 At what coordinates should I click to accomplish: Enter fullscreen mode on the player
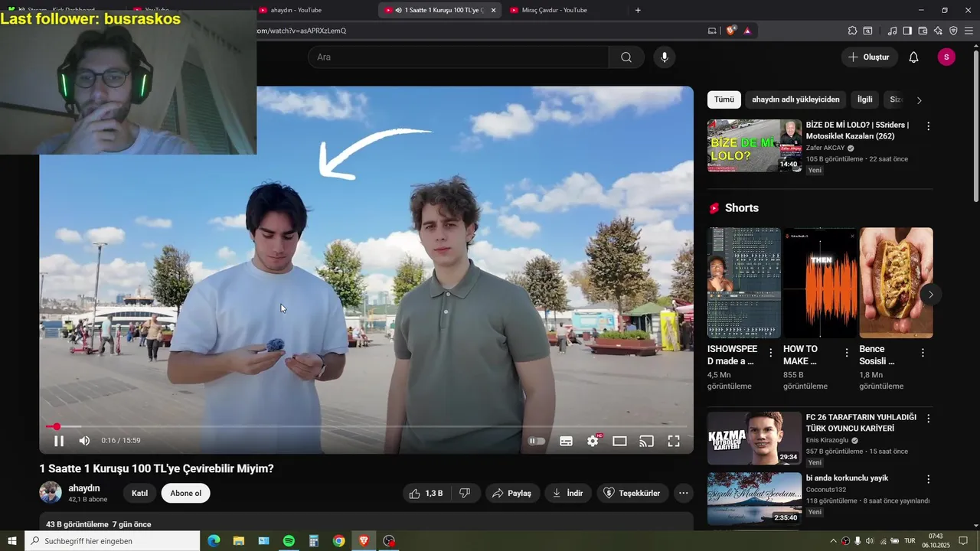[674, 441]
